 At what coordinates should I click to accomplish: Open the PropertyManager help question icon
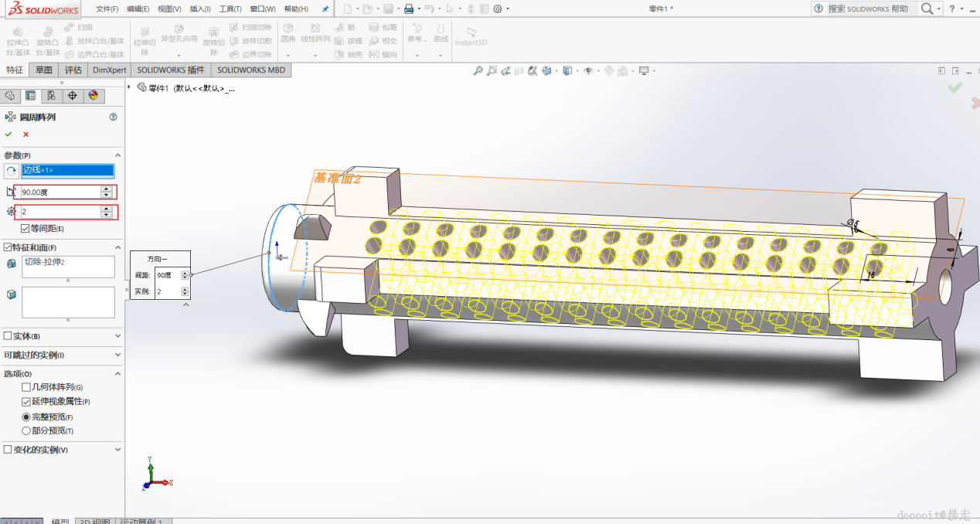click(113, 117)
